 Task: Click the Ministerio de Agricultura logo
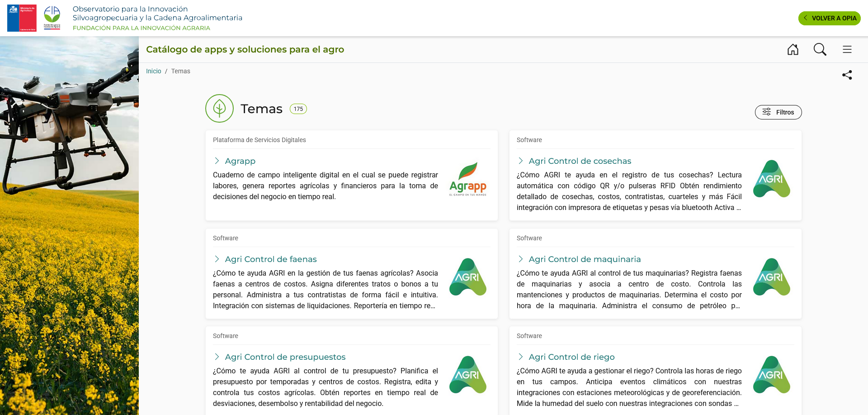click(22, 18)
